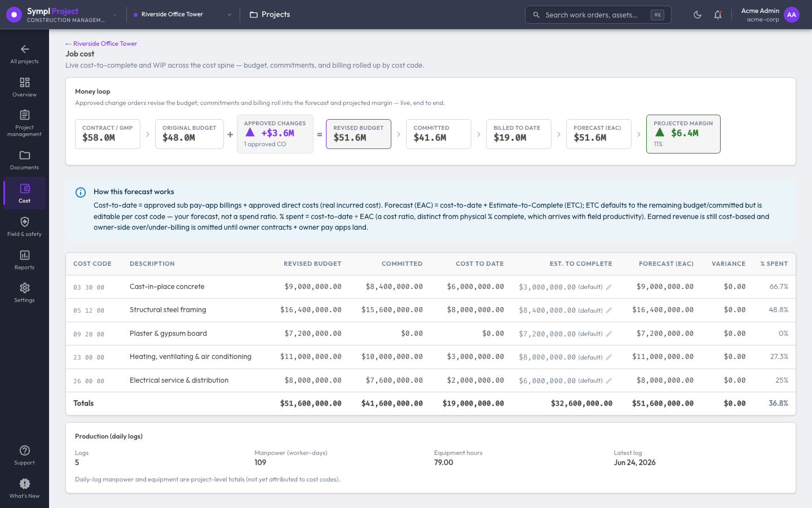Click the Committed column header
812x508 pixels.
coord(402,264)
